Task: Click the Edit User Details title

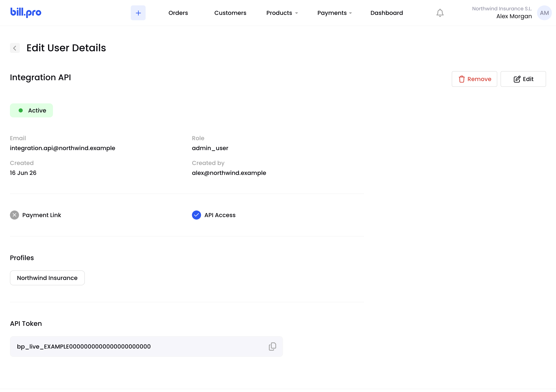Action: [66, 48]
